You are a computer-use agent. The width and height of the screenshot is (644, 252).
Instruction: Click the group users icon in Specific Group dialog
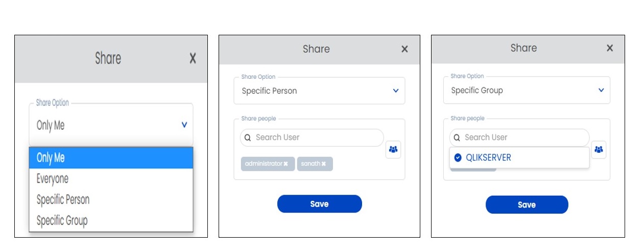point(599,150)
